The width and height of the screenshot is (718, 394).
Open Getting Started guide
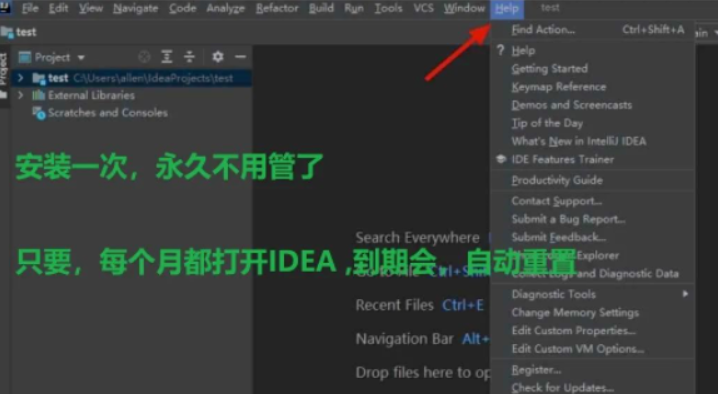(593, 69)
